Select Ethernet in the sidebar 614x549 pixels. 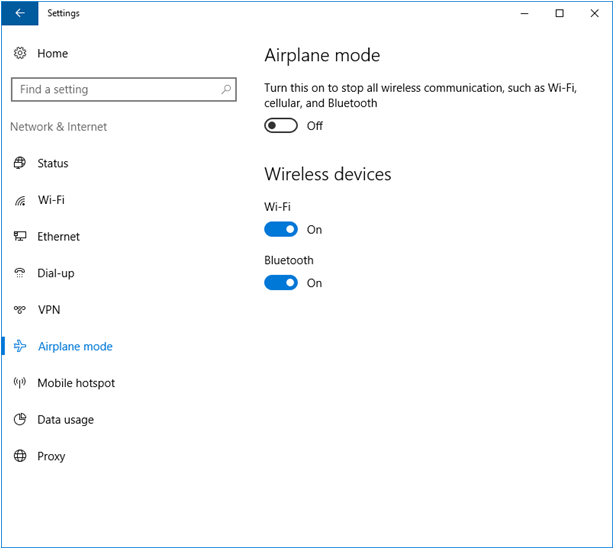tap(58, 237)
